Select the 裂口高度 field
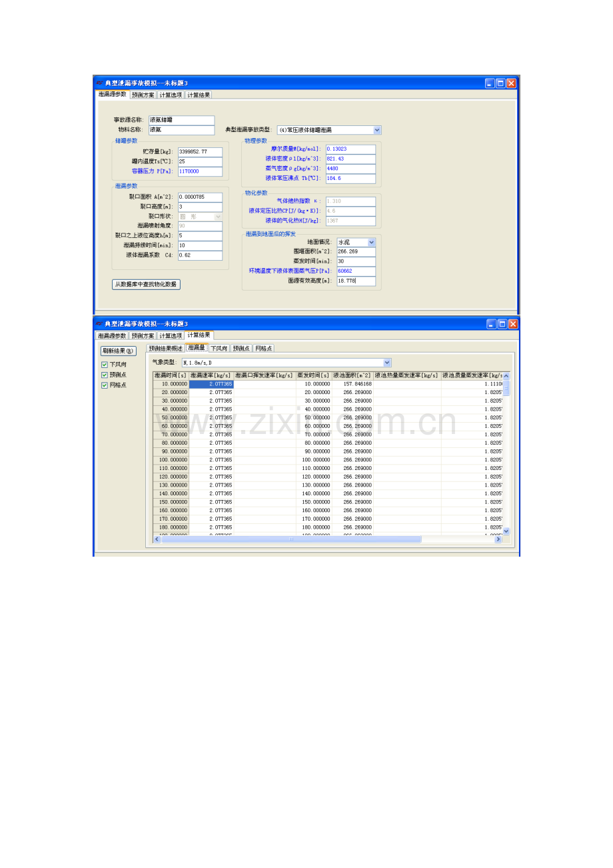613x868 pixels. (x=200, y=207)
